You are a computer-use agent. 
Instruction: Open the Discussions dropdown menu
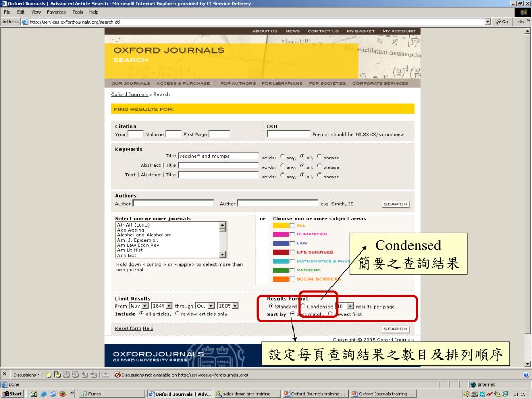coord(26,375)
